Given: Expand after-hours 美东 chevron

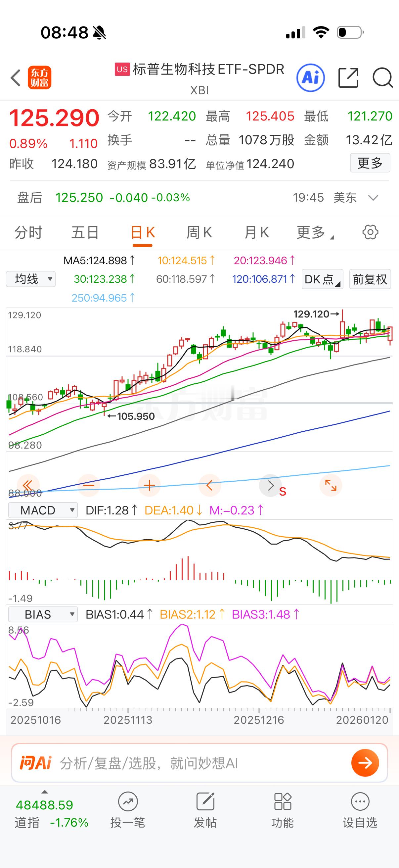Looking at the screenshot, I should pos(373,197).
